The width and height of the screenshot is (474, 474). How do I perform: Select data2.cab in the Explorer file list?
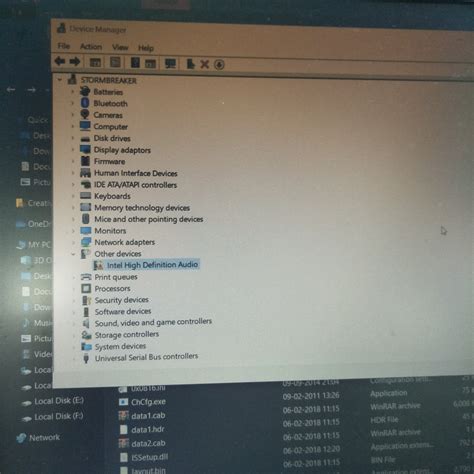[148, 443]
